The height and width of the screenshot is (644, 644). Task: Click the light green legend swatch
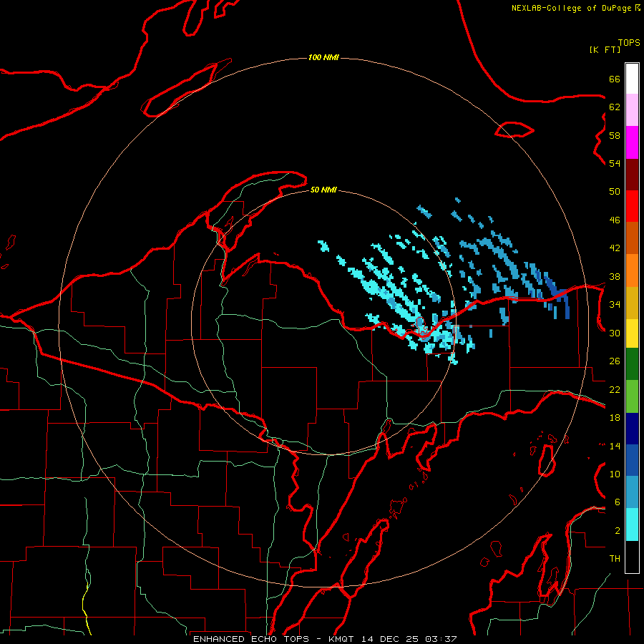pyautogui.click(x=632, y=396)
